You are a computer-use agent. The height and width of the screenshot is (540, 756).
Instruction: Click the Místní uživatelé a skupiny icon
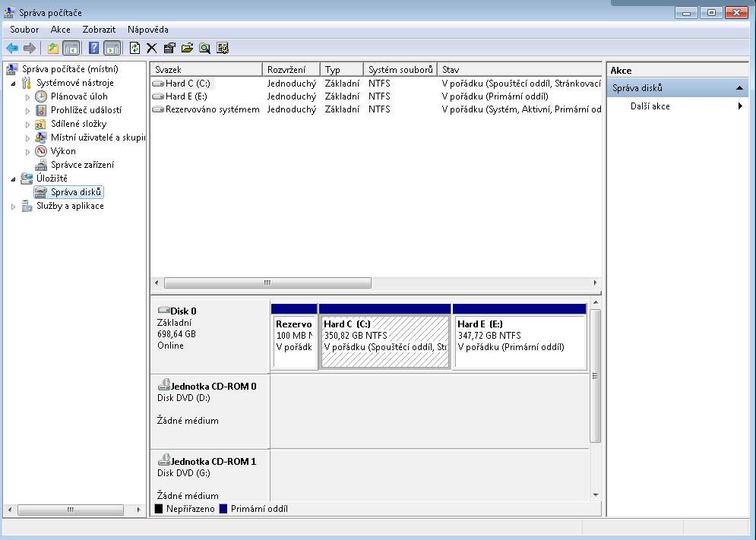click(x=41, y=137)
